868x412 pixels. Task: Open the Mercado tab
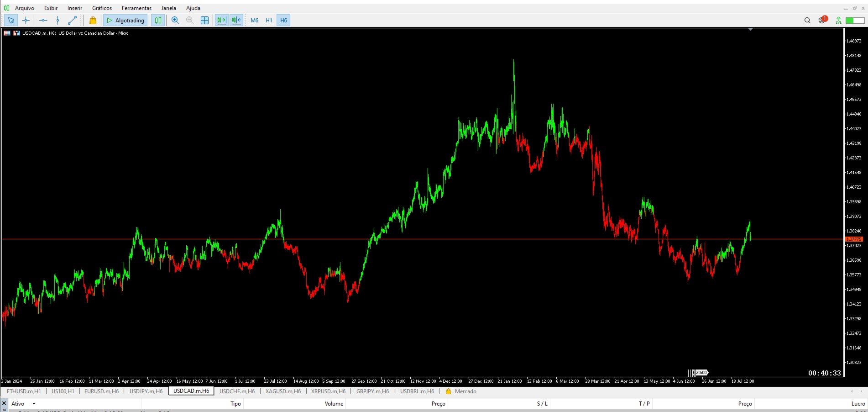(461, 391)
